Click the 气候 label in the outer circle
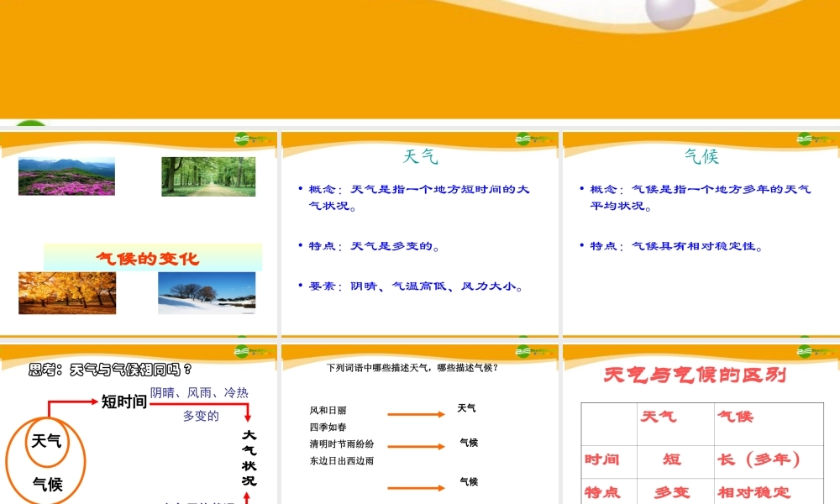 pyautogui.click(x=47, y=484)
